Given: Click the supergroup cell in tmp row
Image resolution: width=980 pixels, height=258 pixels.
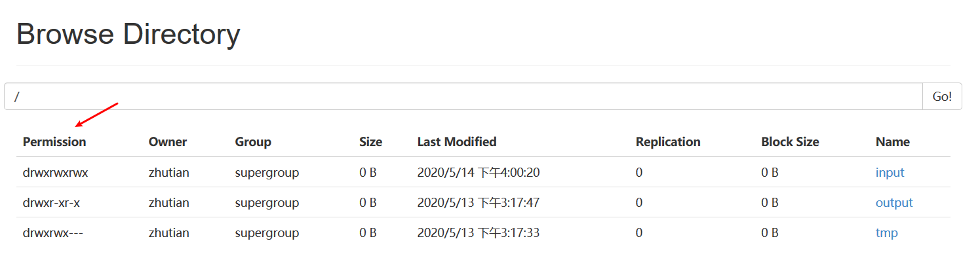Looking at the screenshot, I should 267,233.
